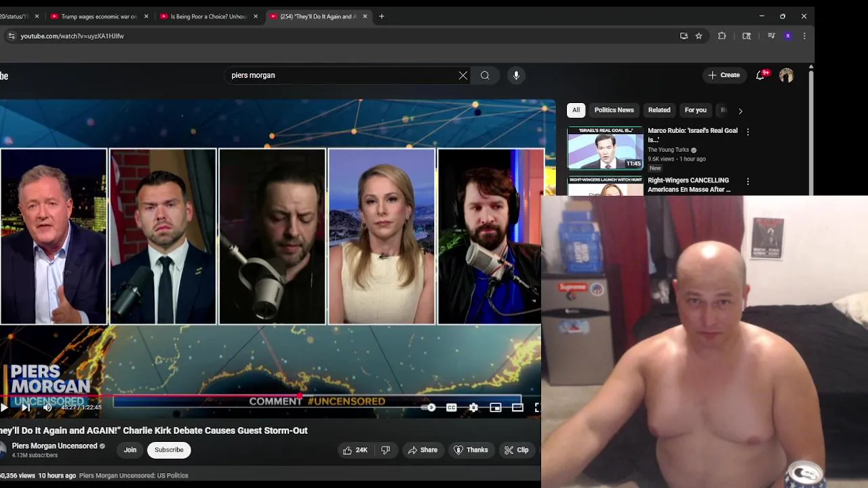This screenshot has width=868, height=488.
Task: Open the media controls icon
Action: pyautogui.click(x=771, y=36)
